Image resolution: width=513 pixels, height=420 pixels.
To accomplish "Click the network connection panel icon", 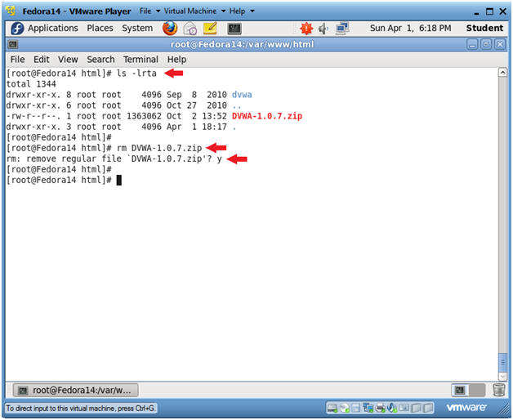I will click(x=342, y=28).
